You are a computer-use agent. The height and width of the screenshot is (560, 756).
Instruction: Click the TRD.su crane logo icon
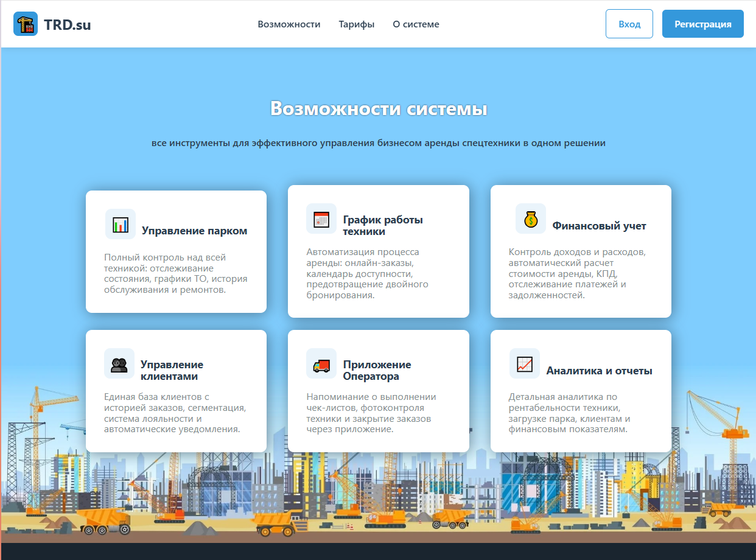coord(26,24)
